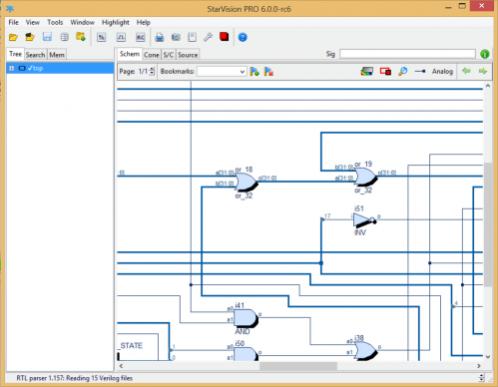Click the red stop square icon
This screenshot has height=387, width=498.
(224, 37)
